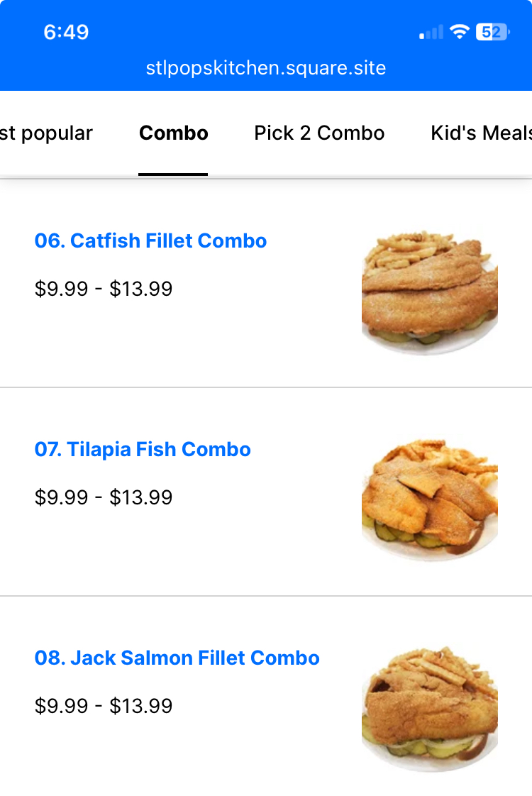Viewport: 532px width, 796px height.
Task: Tap the 6:49 clock in status bar
Action: tap(66, 32)
